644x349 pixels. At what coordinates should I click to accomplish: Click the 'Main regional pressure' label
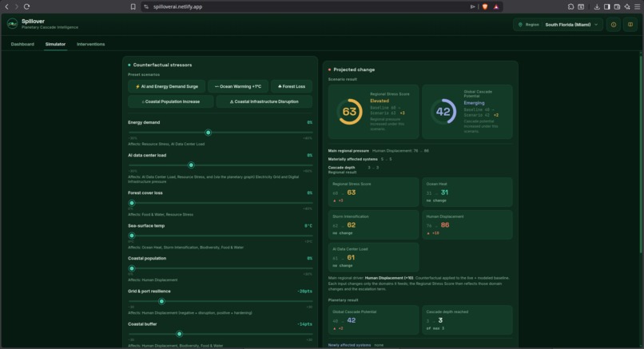click(x=348, y=151)
